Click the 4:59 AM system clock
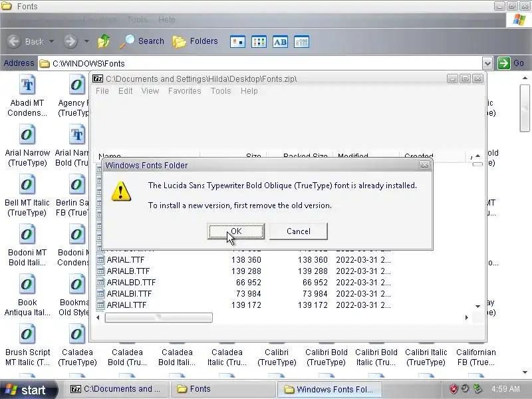The image size is (532, 399). (505, 389)
